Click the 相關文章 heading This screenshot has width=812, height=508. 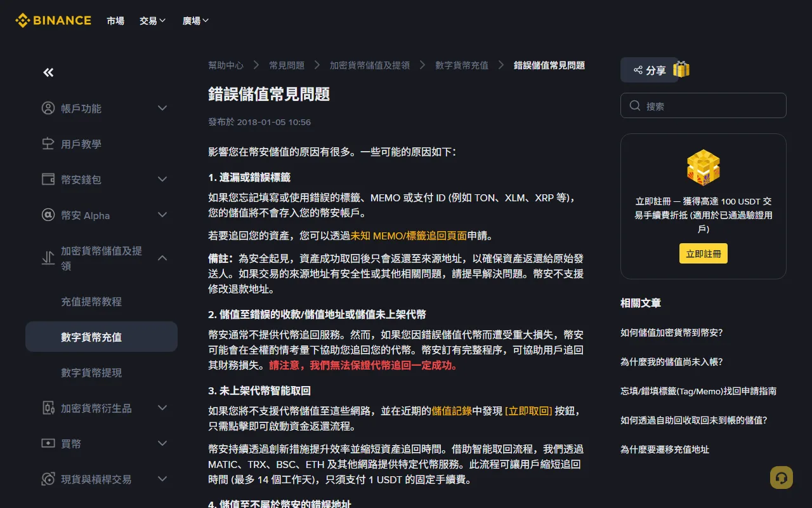click(641, 303)
